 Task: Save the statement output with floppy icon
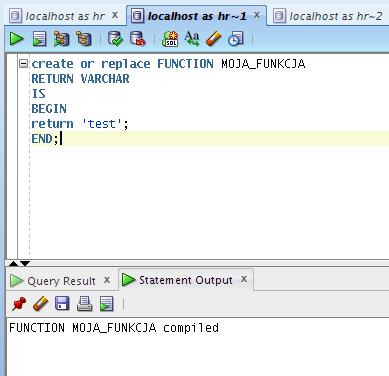62,304
